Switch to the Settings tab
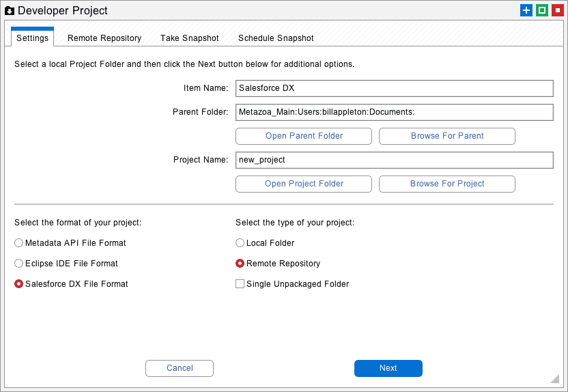 (x=32, y=38)
